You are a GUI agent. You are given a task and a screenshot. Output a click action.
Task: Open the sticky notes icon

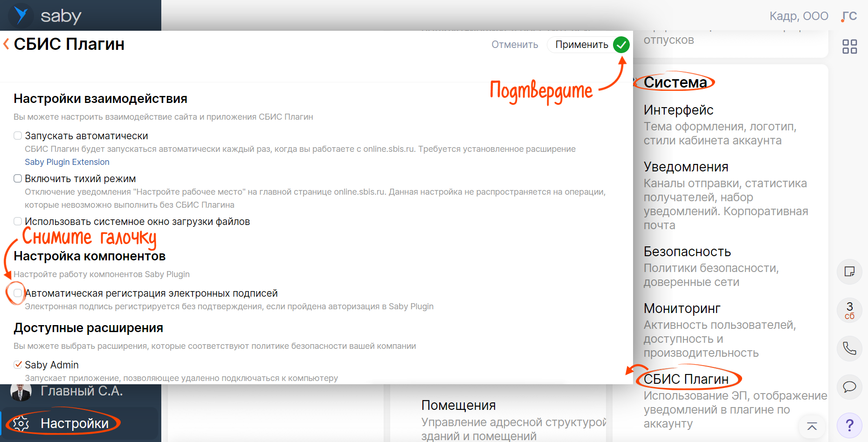tap(849, 272)
